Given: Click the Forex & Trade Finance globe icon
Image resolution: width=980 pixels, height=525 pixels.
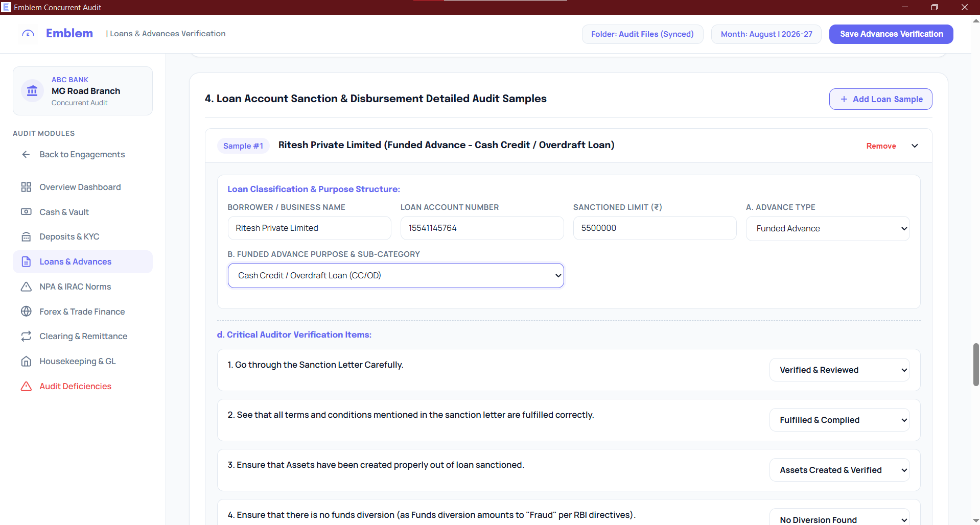Looking at the screenshot, I should pyautogui.click(x=26, y=312).
